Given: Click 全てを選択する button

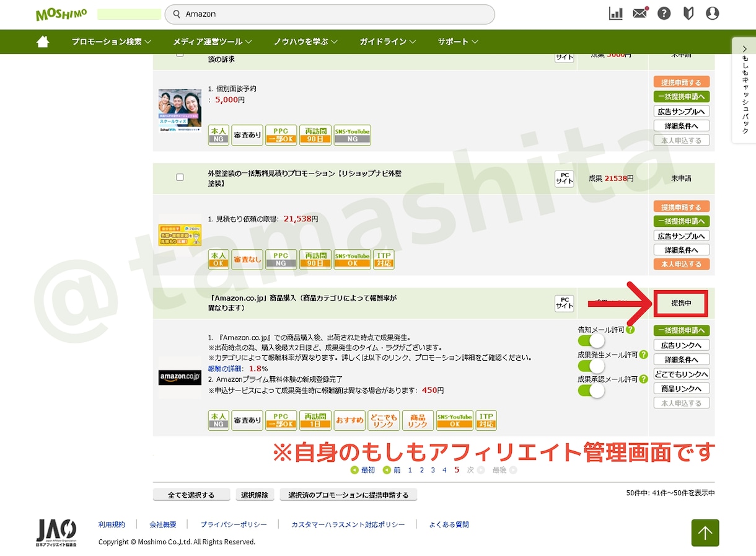Looking at the screenshot, I should [x=191, y=495].
